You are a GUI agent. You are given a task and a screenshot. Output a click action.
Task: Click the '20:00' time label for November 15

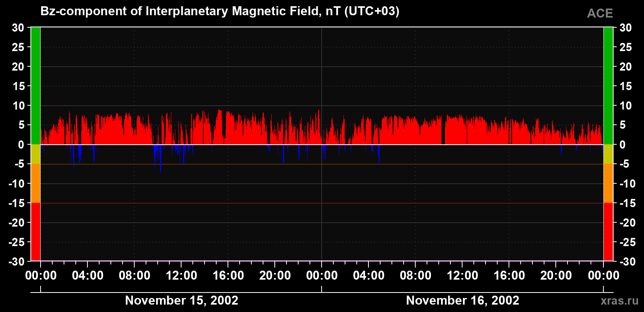[x=275, y=276]
